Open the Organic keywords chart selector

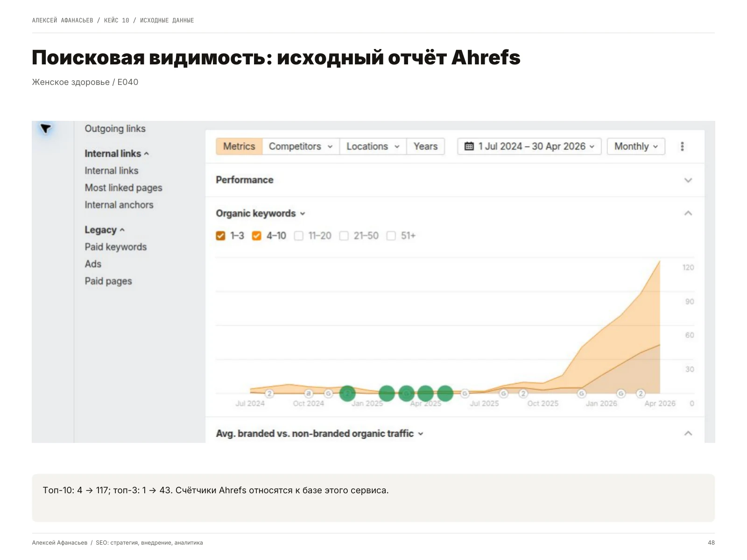point(261,213)
